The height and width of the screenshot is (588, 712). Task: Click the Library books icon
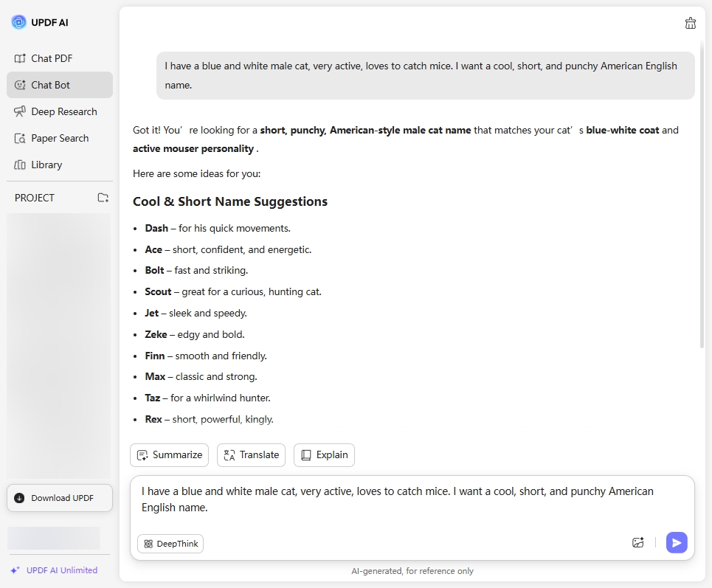(x=20, y=165)
